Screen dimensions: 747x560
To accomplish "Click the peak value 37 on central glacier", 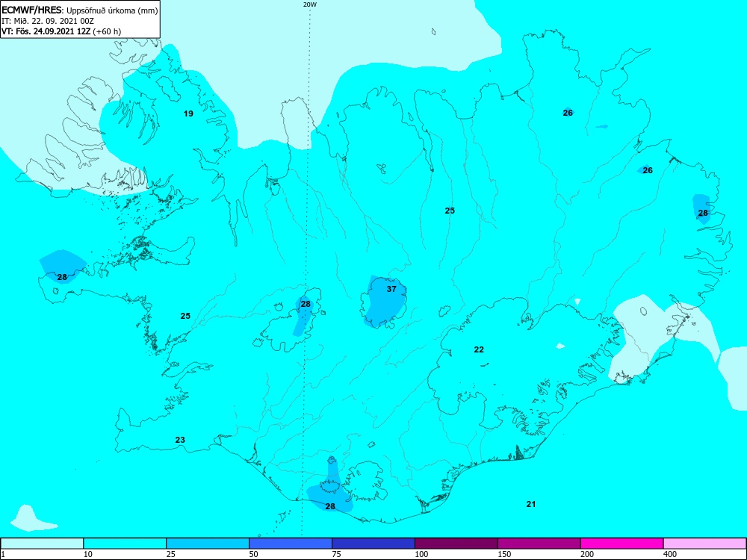I will tap(391, 289).
